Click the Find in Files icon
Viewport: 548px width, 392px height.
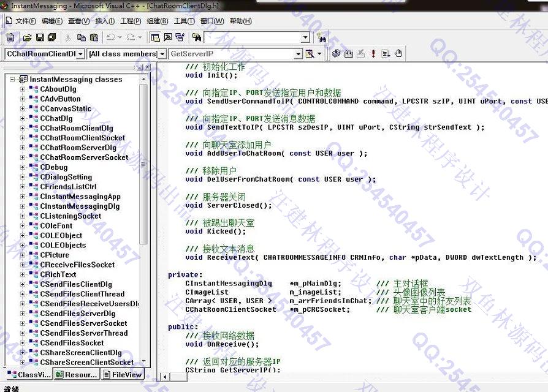[x=197, y=37]
